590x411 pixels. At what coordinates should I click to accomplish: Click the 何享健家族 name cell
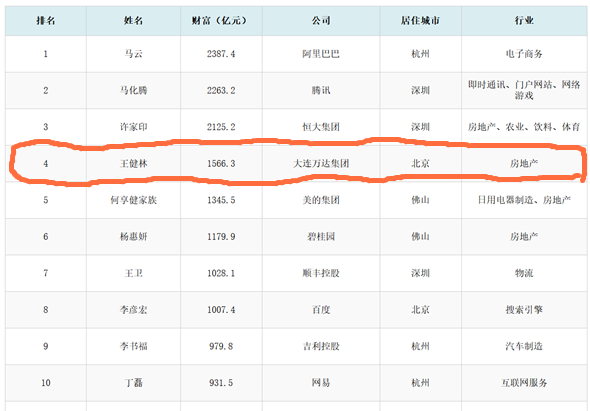[133, 200]
